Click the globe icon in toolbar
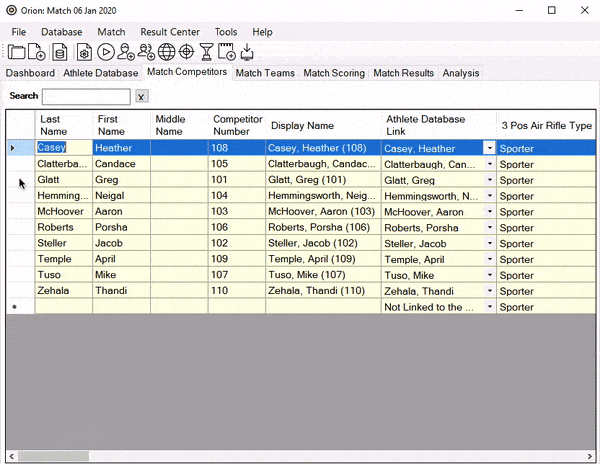The width and height of the screenshot is (600, 464). [167, 52]
